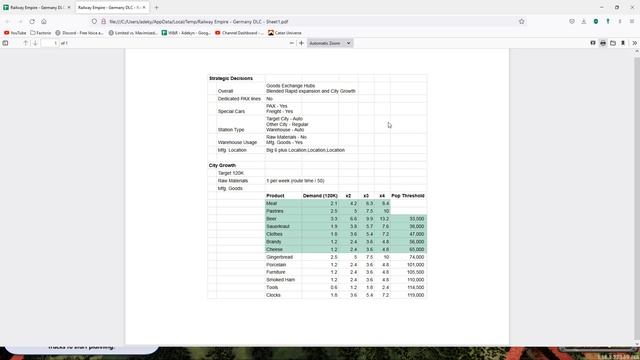Print the PDF document
Image resolution: width=640 pixels, height=360 pixels.
tap(603, 43)
